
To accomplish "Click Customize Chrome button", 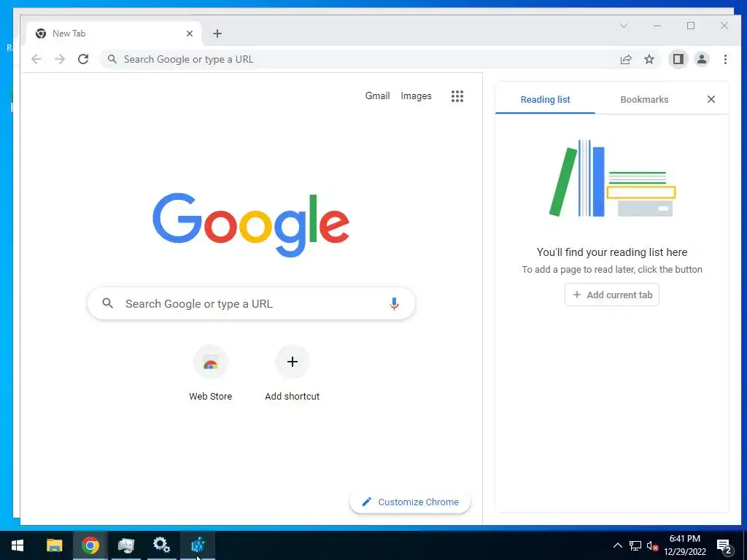I will point(410,502).
